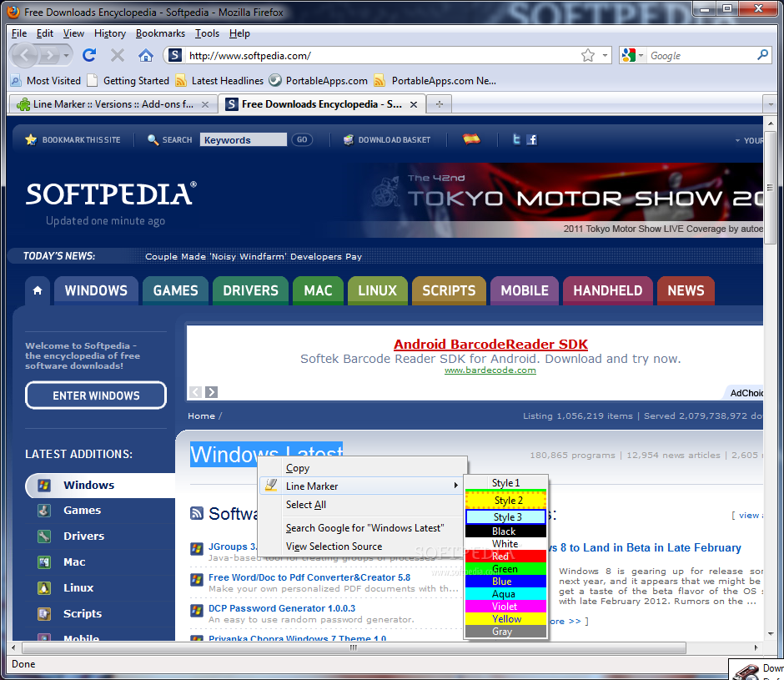Viewport: 784px width, 680px height.
Task: Pick the Gray marker color
Action: tap(505, 632)
